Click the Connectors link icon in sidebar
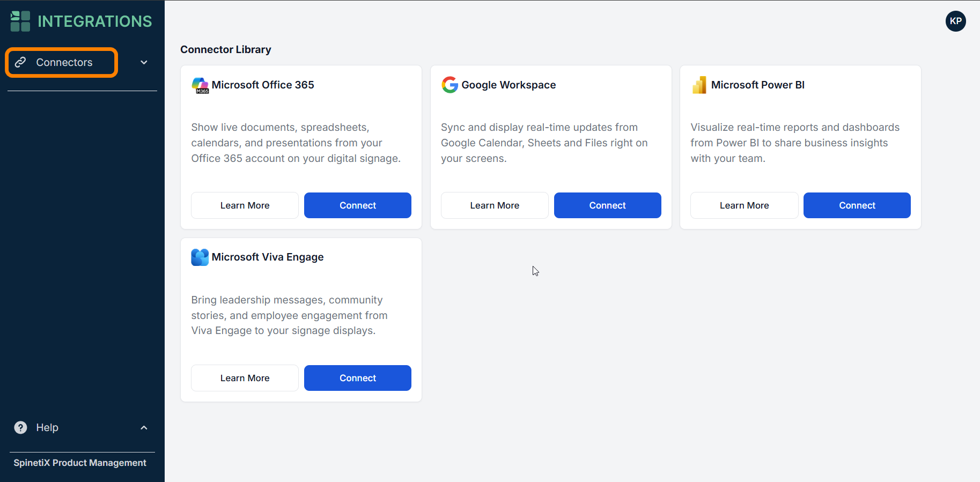Viewport: 980px width, 482px height. [x=20, y=62]
